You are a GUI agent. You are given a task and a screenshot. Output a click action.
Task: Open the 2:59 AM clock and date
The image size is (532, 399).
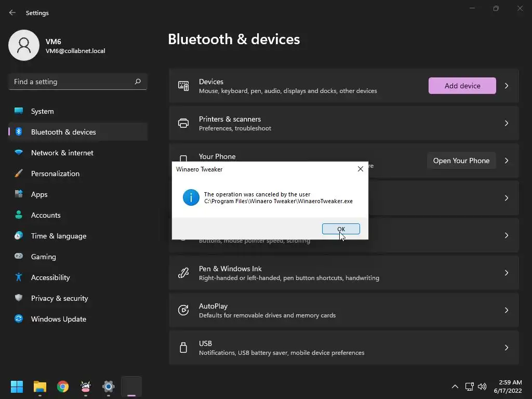coord(508,387)
